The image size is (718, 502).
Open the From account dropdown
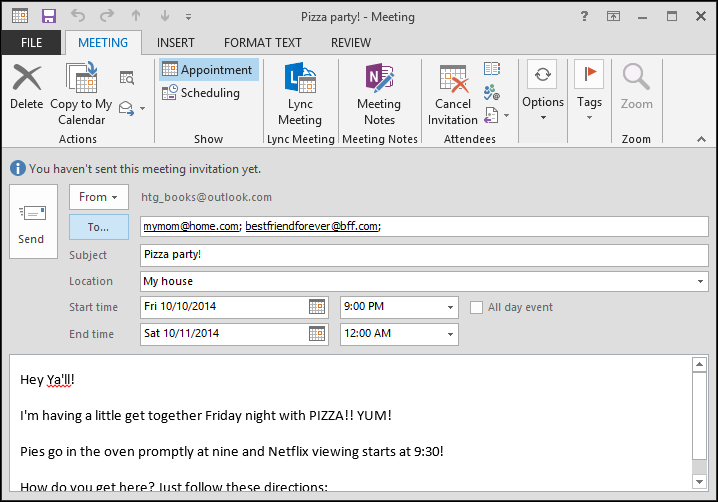coord(99,197)
